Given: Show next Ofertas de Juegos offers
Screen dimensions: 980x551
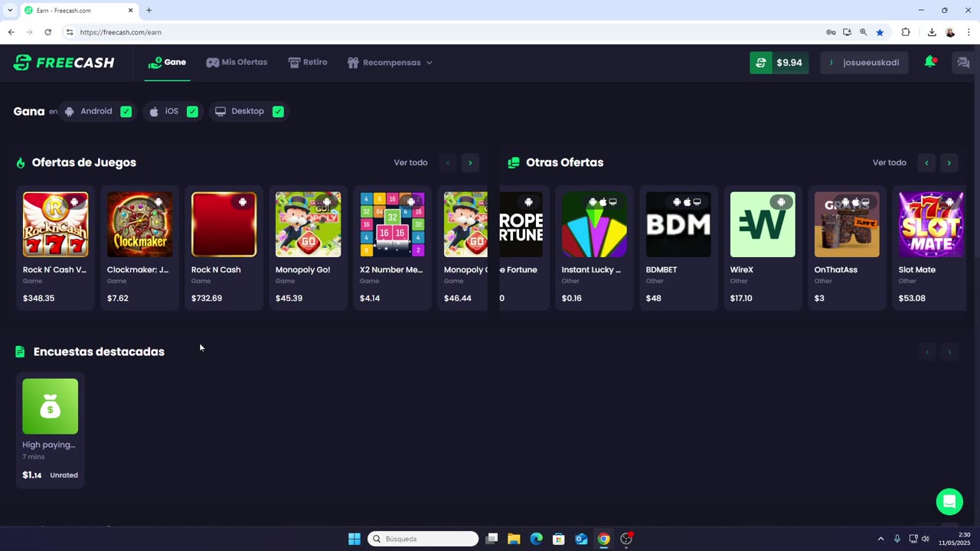Looking at the screenshot, I should (470, 162).
